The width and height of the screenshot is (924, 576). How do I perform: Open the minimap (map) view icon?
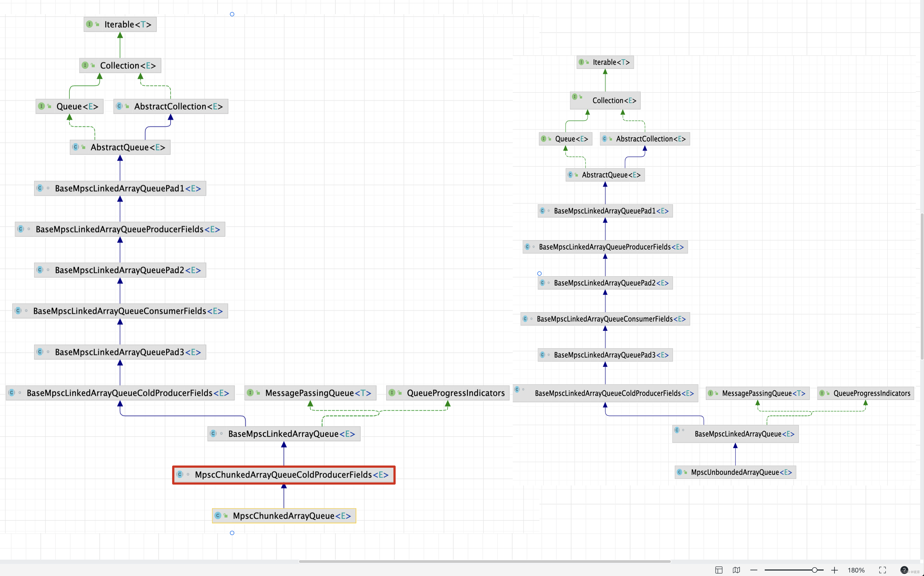coord(736,570)
